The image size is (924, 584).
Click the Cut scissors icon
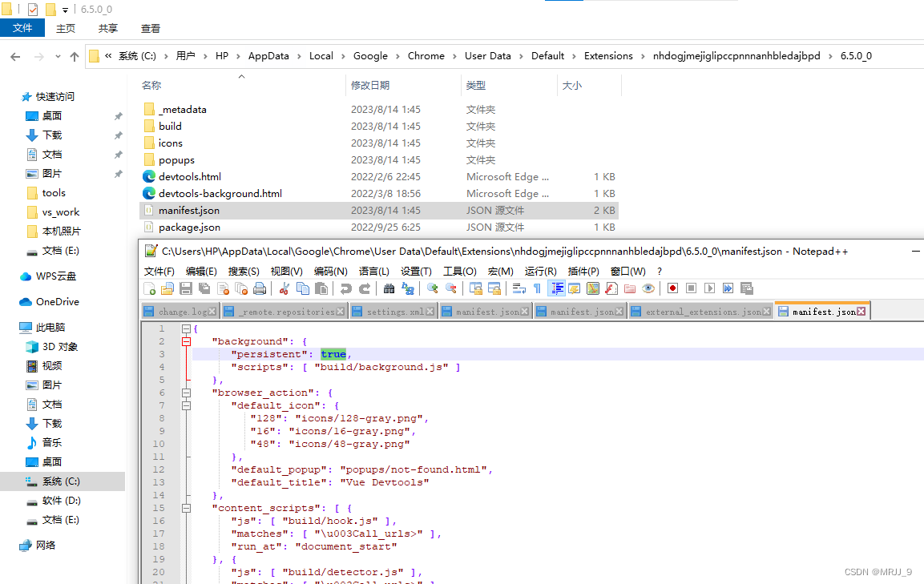pos(284,288)
